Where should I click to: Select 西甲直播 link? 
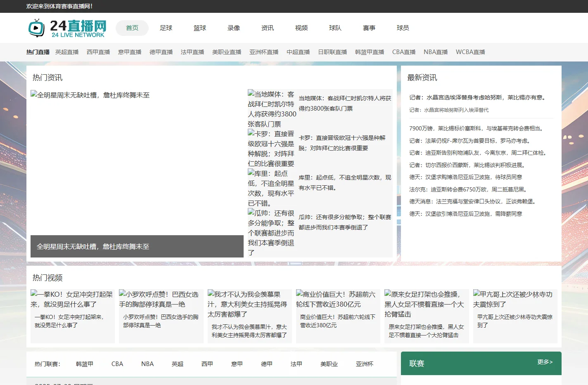click(x=98, y=52)
